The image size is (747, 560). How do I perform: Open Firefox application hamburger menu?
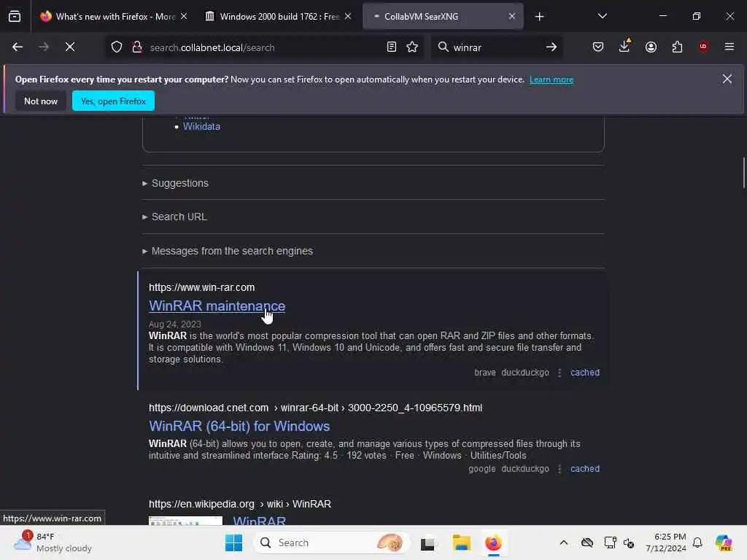[x=729, y=47]
